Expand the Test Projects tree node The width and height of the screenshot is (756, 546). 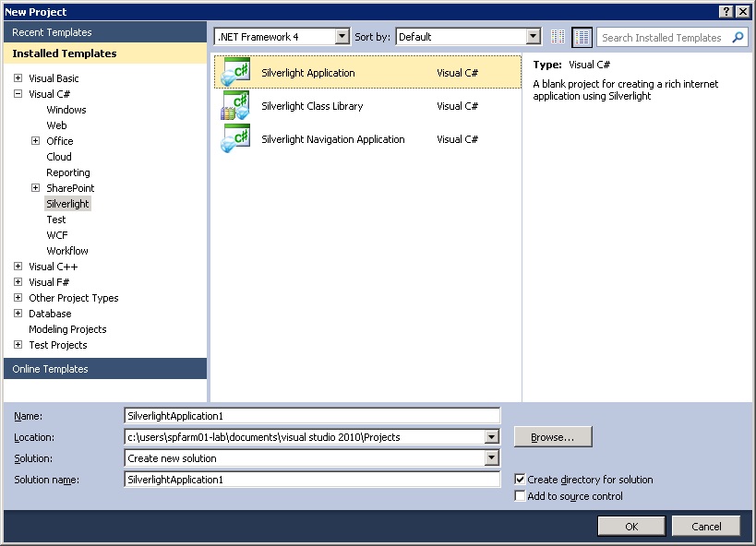tap(18, 345)
